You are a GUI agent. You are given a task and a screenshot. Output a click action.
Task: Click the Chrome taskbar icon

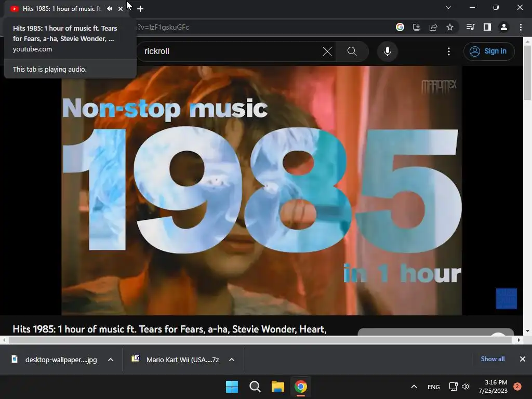301,387
